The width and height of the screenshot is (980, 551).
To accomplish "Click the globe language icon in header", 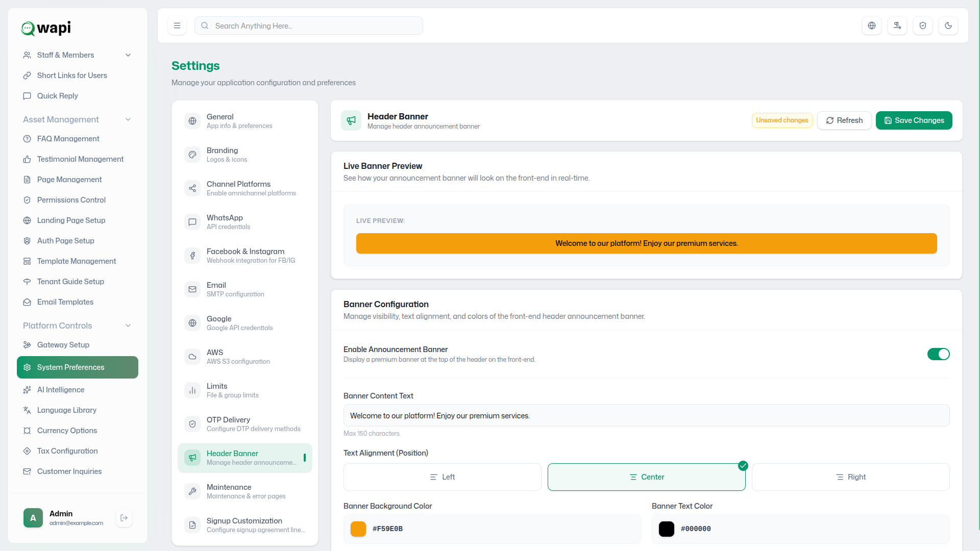I will point(872,26).
